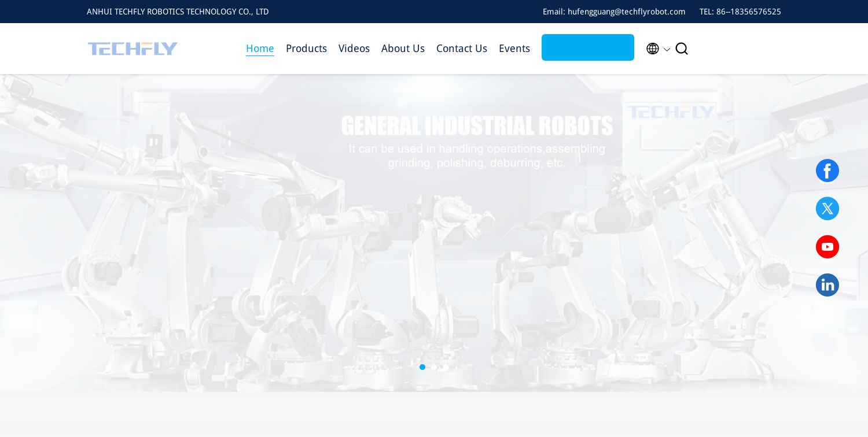Click the TECHFLY logo
This screenshot has height=437, width=868.
coord(133,49)
